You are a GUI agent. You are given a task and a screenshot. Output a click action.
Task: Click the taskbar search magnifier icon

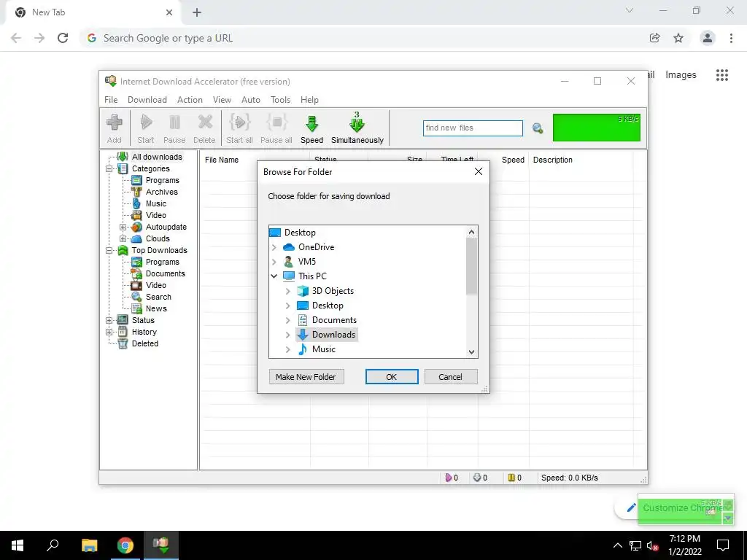(x=53, y=545)
